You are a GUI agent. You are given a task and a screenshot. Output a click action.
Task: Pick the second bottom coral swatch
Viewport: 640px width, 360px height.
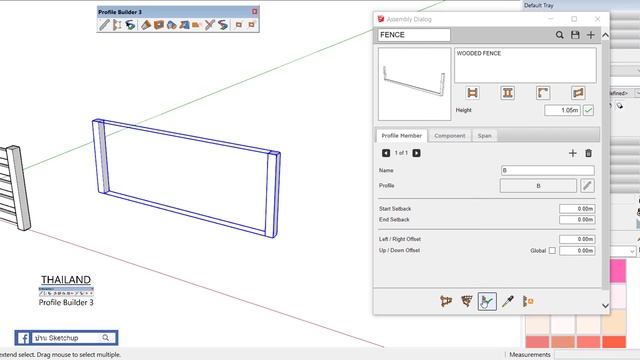tap(563, 342)
